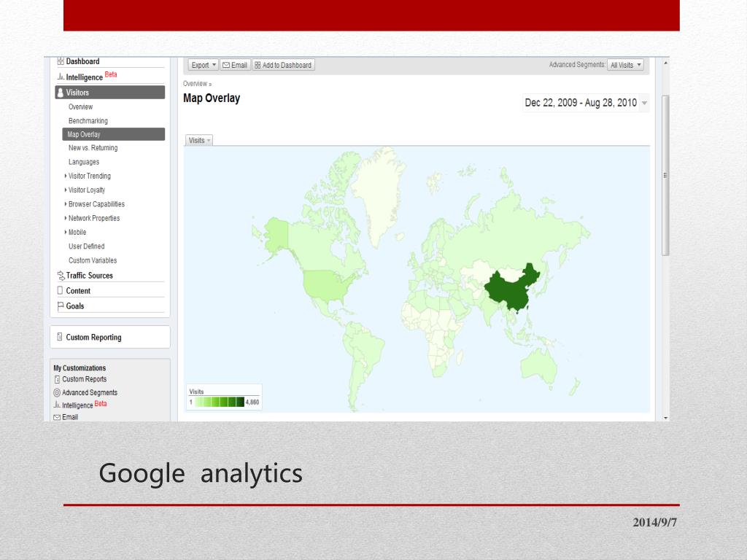
Task: Click the Advanced Segments target icon
Action: (57, 392)
